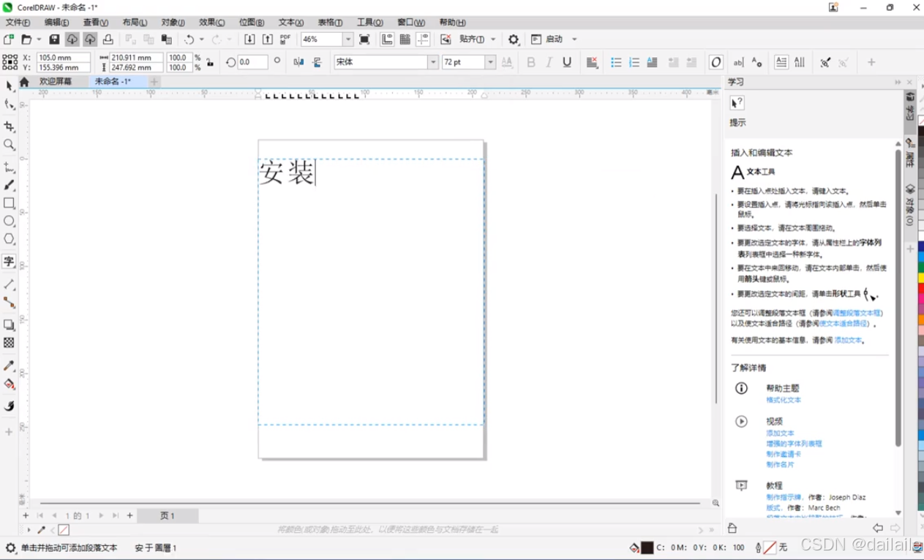Switch to full-screen preview icon
924x560 pixels.
pyautogui.click(x=364, y=39)
